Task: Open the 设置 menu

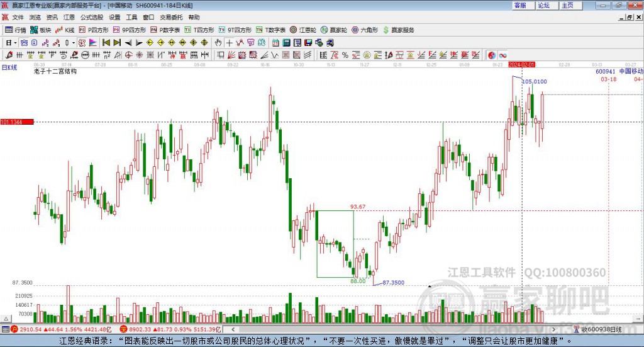Action: [114, 17]
